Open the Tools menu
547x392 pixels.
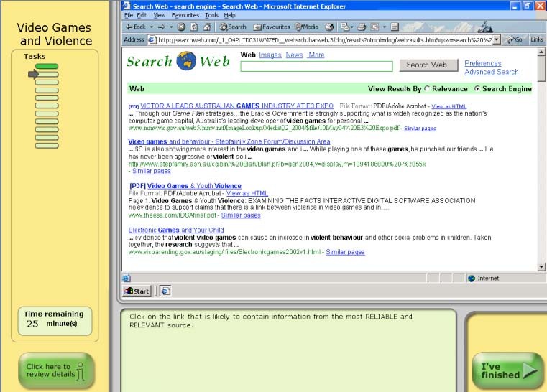(211, 15)
